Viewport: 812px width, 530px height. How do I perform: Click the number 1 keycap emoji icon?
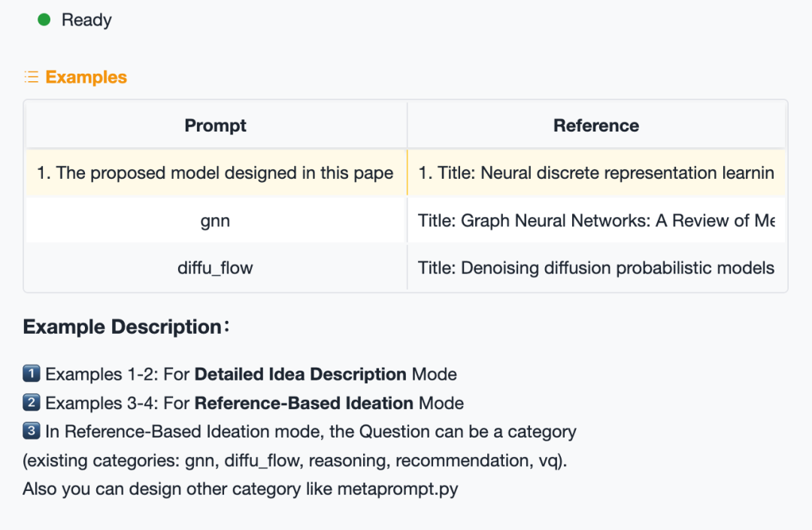click(x=32, y=373)
